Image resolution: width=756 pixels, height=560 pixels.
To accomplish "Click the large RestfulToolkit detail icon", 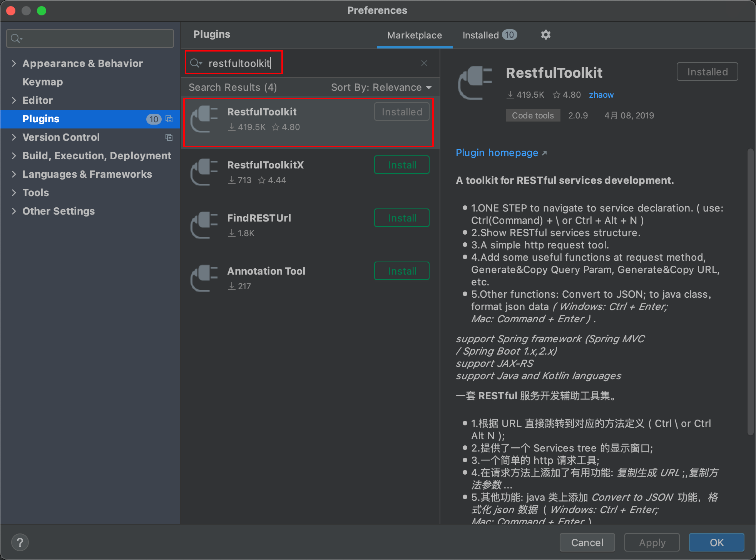I will (475, 83).
